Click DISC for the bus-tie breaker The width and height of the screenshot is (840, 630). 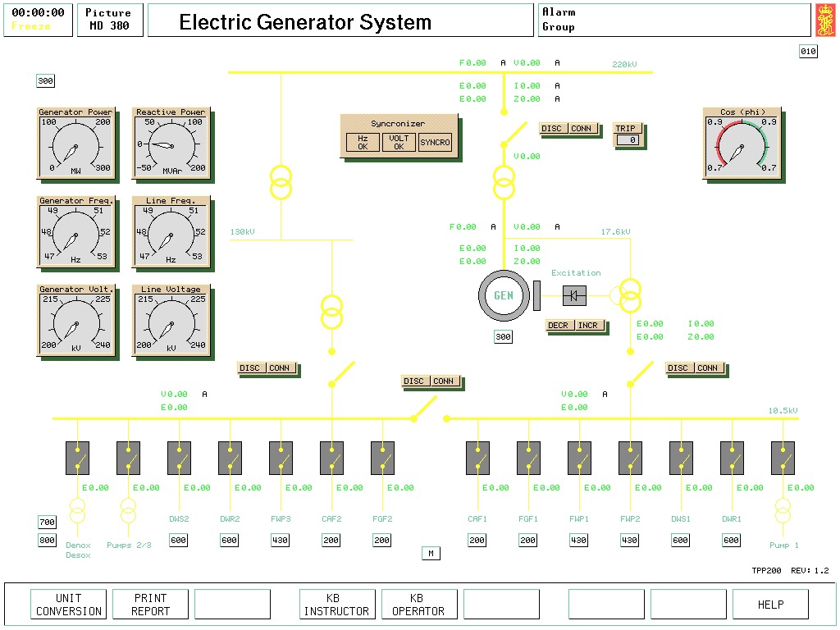[413, 381]
